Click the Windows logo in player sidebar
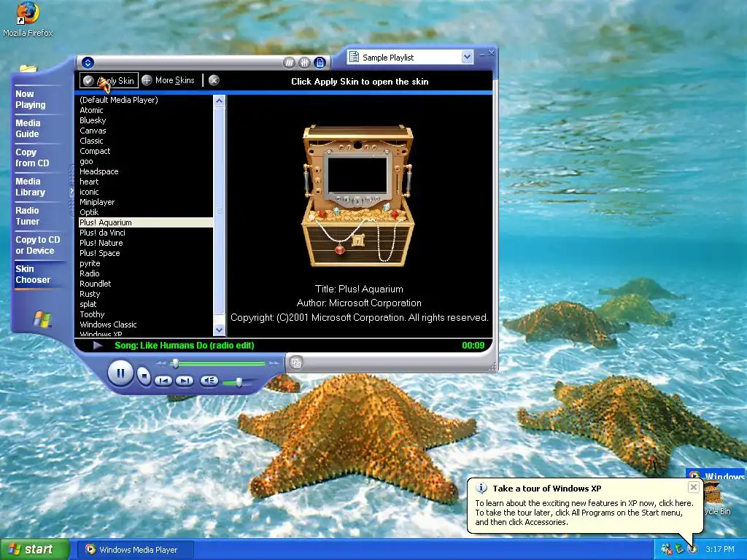747x560 pixels. pyautogui.click(x=42, y=319)
